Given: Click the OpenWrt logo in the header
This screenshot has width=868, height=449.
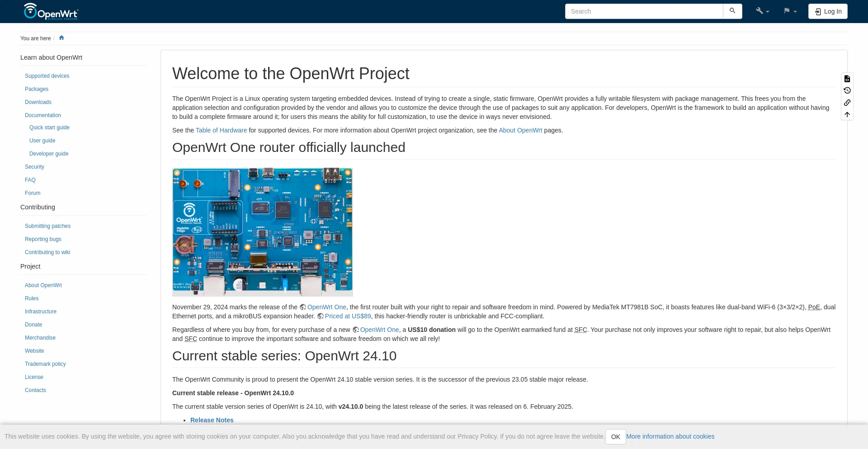Looking at the screenshot, I should (51, 11).
